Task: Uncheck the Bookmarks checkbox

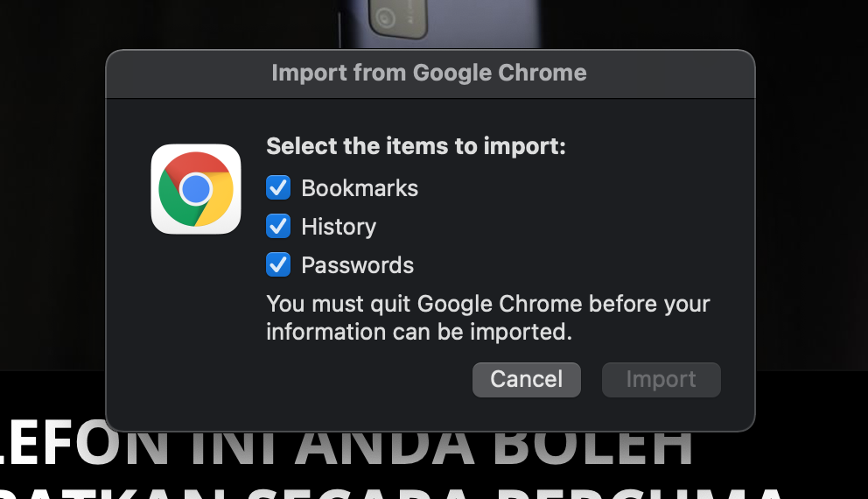Action: (x=278, y=188)
